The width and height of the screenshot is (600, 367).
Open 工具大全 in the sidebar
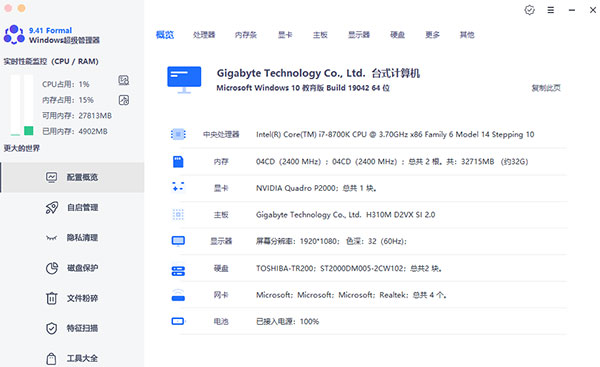[x=73, y=359]
